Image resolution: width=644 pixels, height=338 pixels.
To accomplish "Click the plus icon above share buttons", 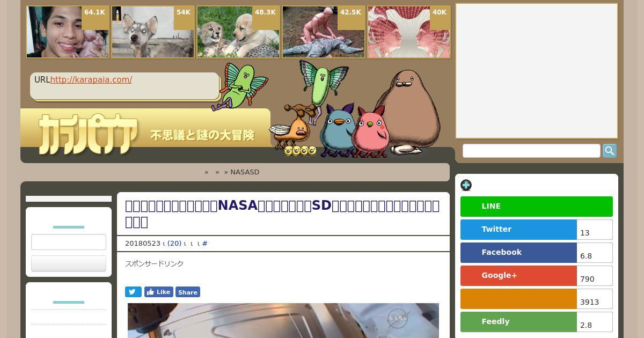I will (466, 185).
